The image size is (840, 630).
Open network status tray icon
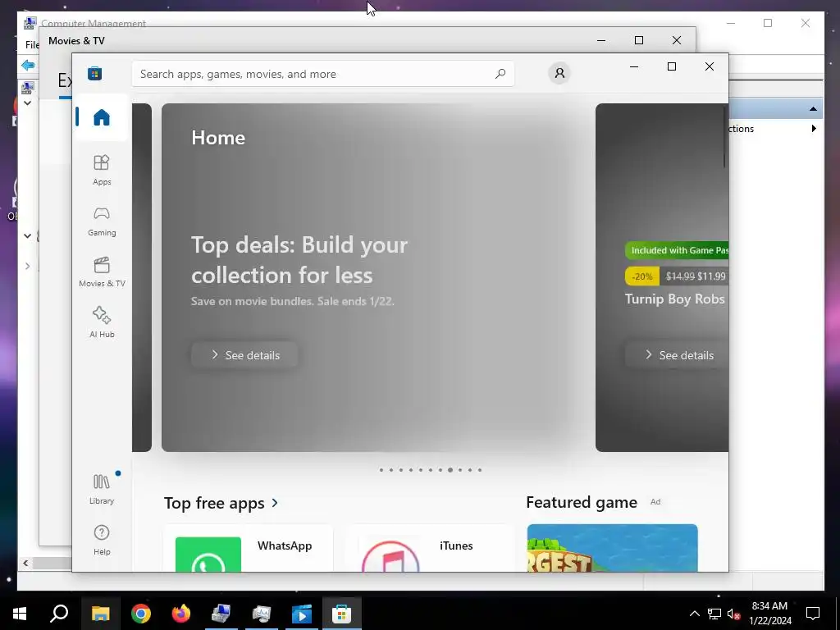click(714, 614)
